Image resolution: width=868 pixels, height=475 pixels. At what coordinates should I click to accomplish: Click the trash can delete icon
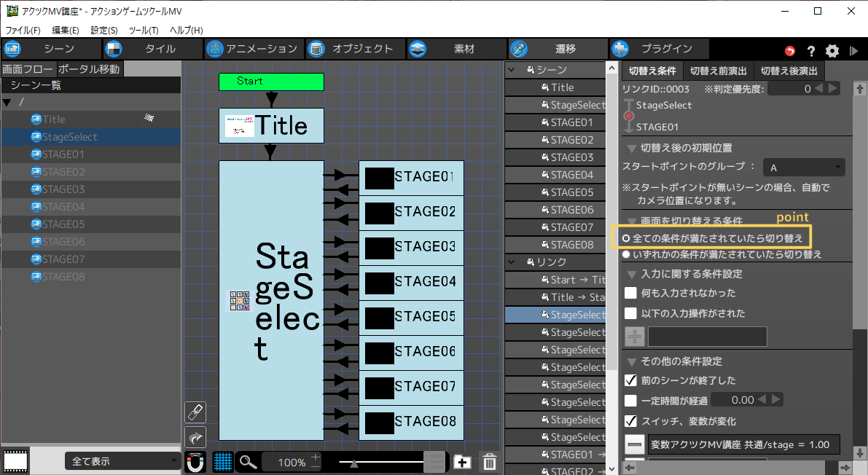[490, 462]
